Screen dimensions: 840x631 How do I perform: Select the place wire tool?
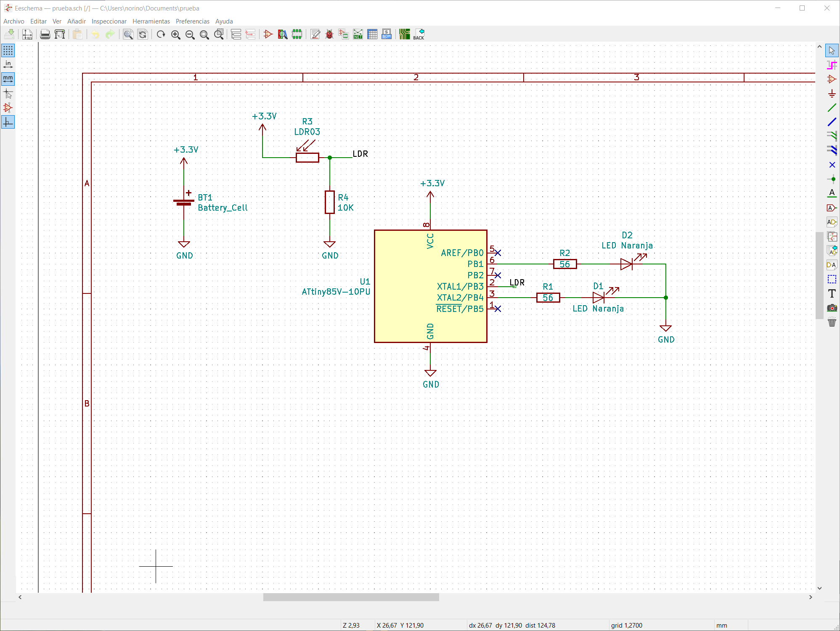(x=832, y=108)
